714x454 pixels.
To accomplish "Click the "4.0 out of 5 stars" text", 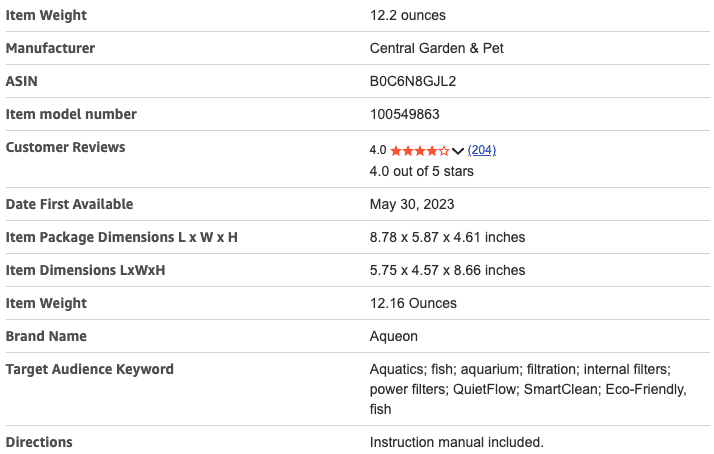I will click(421, 171).
